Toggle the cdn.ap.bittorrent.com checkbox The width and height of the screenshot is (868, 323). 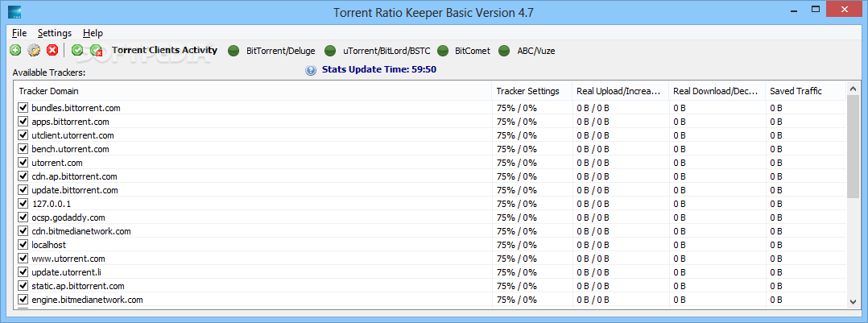click(x=23, y=176)
